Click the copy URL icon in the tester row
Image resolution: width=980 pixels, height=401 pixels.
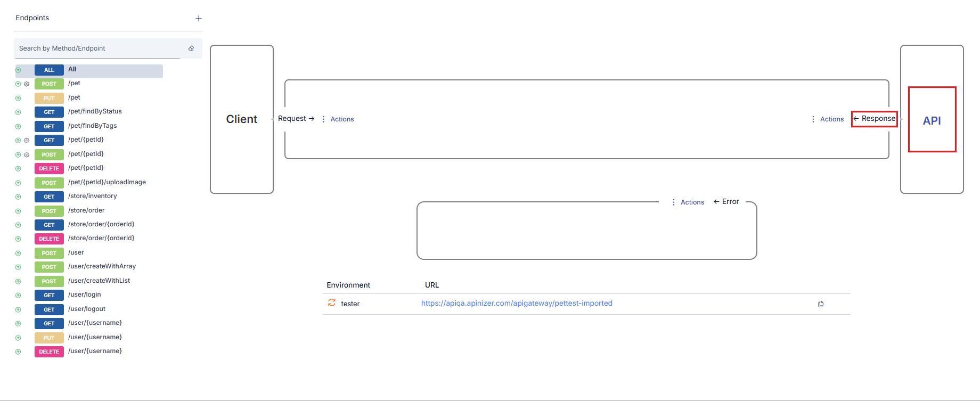(x=821, y=304)
